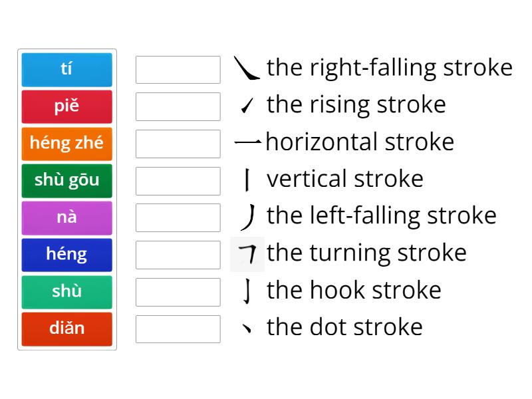Click the label reading the turning stroke
The height and width of the screenshot is (399, 532).
pyautogui.click(x=366, y=252)
